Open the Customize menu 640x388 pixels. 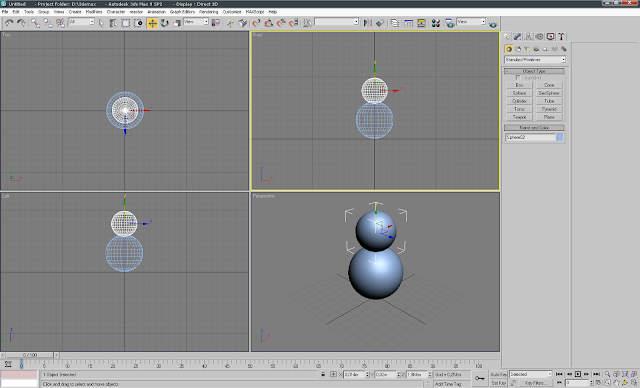pyautogui.click(x=232, y=12)
